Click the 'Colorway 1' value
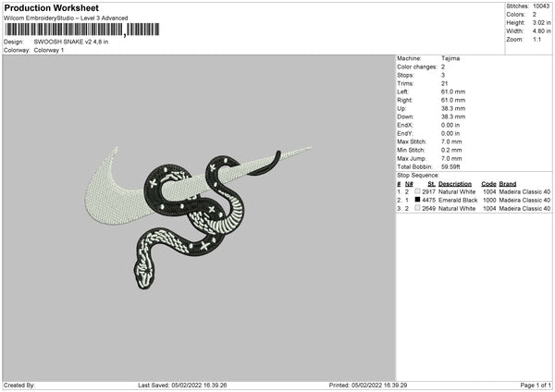The width and height of the screenshot is (555, 392). pyautogui.click(x=49, y=50)
